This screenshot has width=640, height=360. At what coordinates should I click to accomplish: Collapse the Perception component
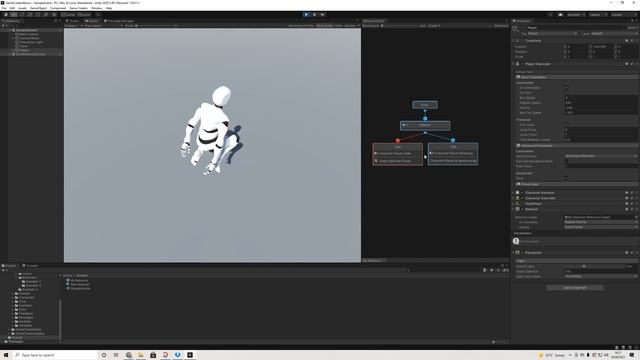[x=513, y=253]
